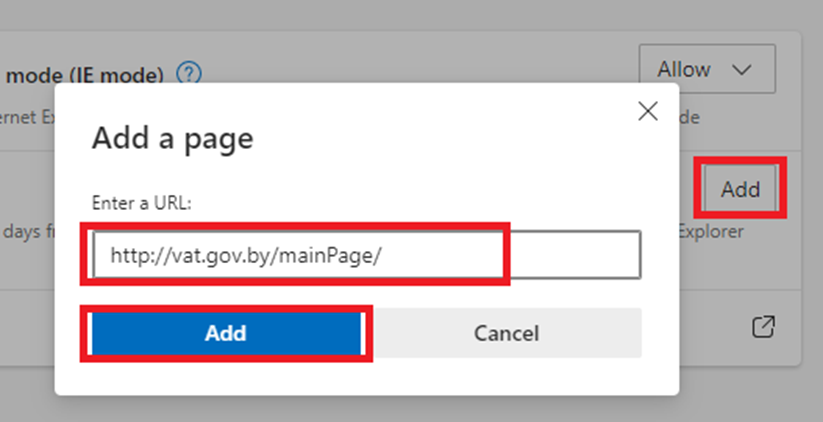Viewport: 823px width, 422px height.
Task: Focus the Enter a URL text field
Action: pyautogui.click(x=366, y=255)
